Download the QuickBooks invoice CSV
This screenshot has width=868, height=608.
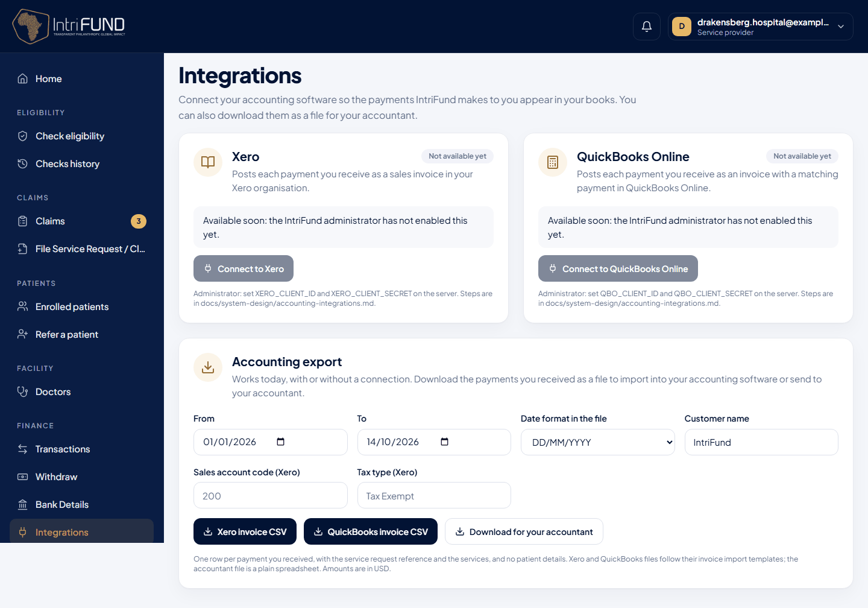click(371, 531)
